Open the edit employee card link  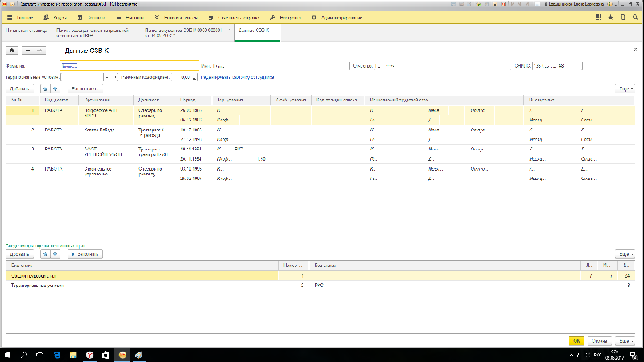tap(237, 77)
